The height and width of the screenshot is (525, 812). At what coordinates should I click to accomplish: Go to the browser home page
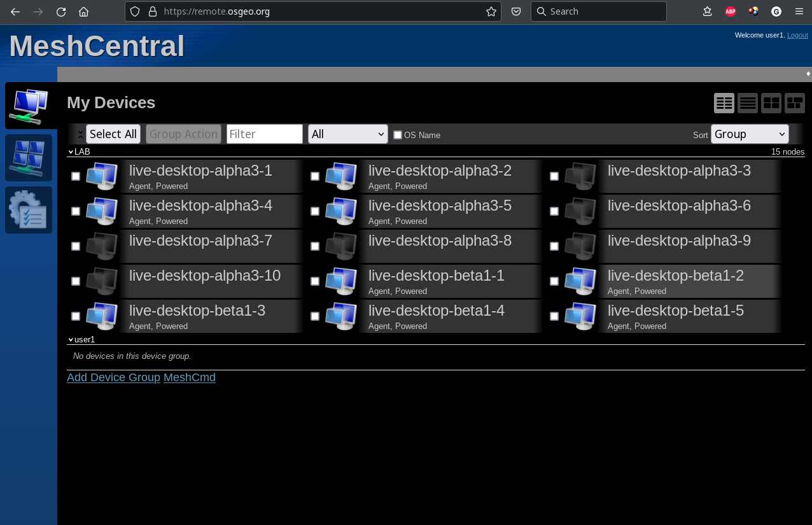83,11
